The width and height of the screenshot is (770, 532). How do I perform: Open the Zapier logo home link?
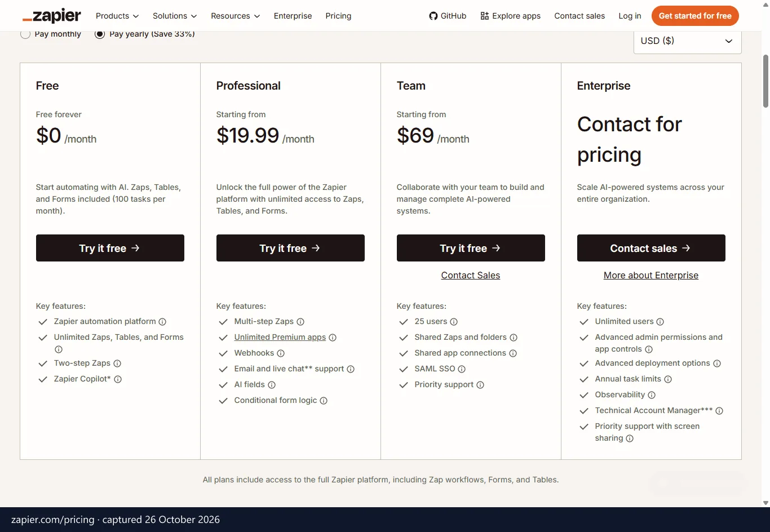click(52, 16)
